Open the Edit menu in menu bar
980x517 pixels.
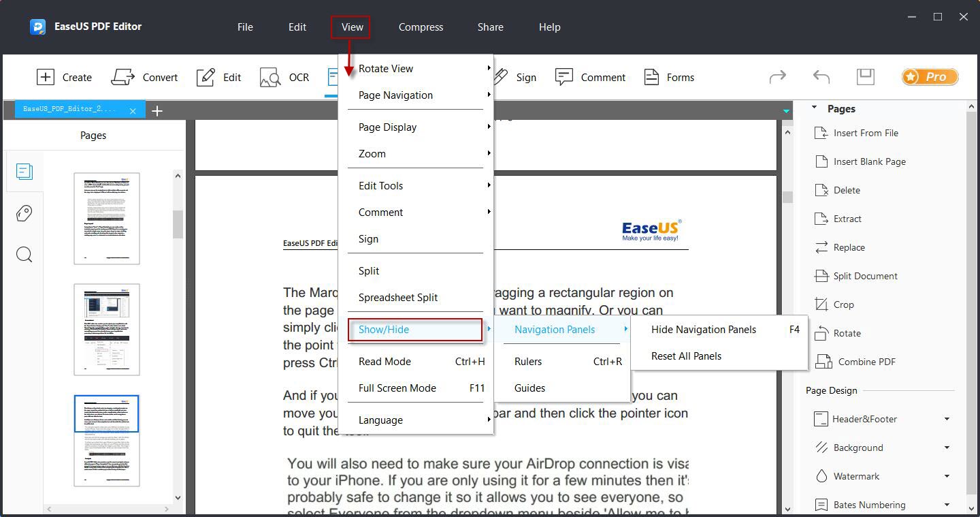tap(297, 27)
